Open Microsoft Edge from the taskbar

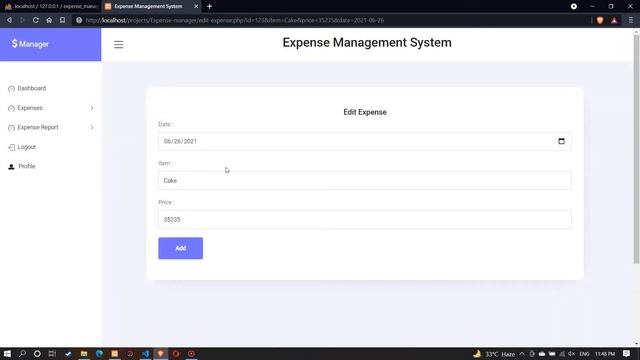(99, 353)
